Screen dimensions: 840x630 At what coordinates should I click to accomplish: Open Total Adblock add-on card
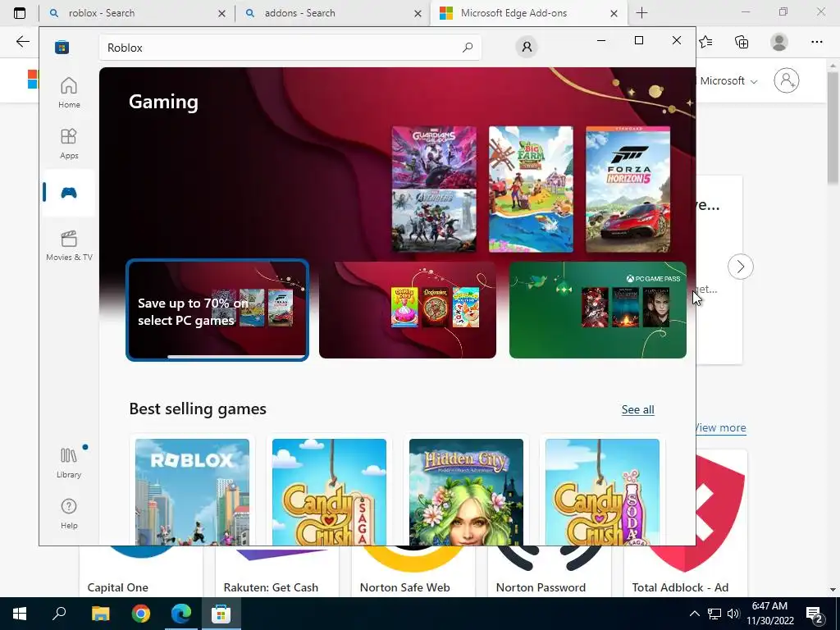686,571
